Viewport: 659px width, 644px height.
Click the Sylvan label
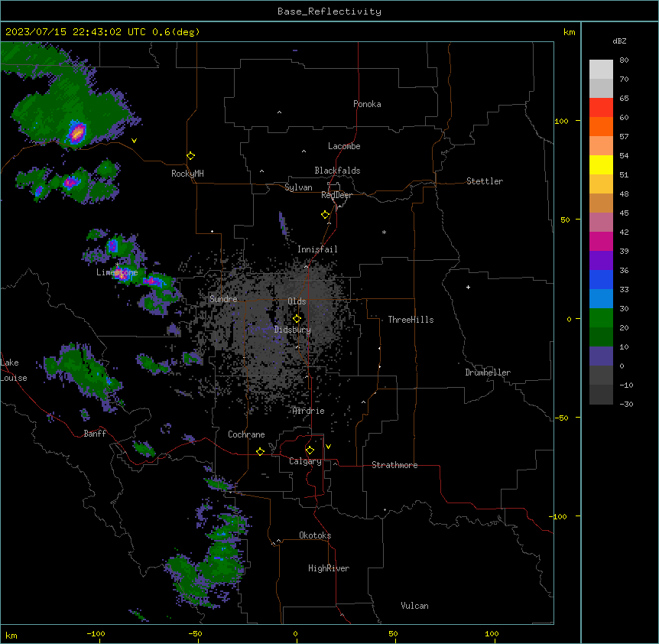298,187
